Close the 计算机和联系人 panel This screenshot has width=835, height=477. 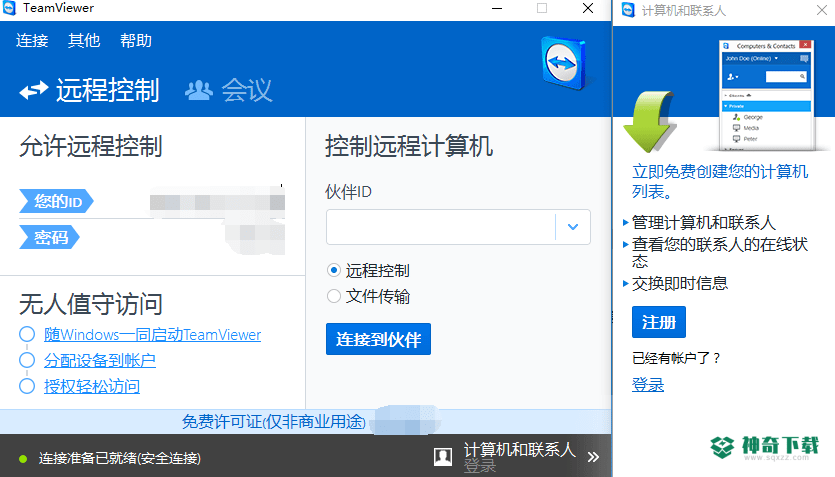(822, 10)
